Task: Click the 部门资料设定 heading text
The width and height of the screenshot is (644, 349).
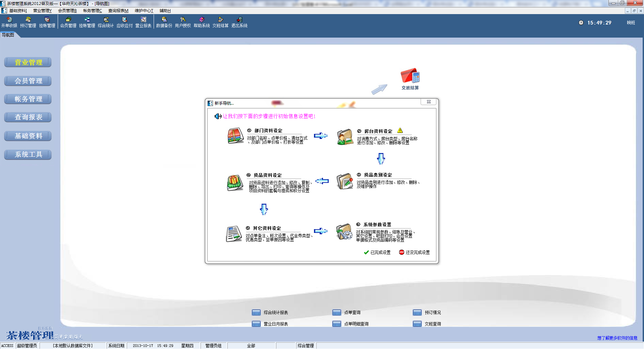Action: (x=268, y=131)
